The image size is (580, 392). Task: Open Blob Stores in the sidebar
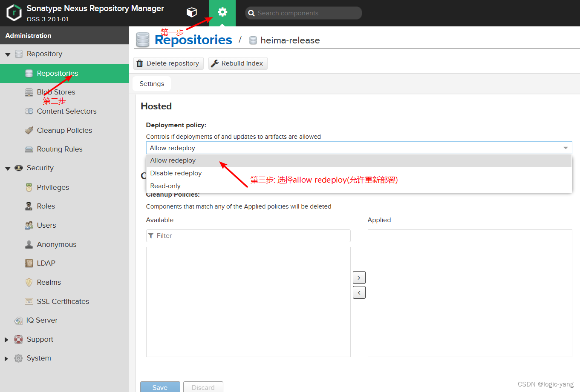[x=56, y=92]
